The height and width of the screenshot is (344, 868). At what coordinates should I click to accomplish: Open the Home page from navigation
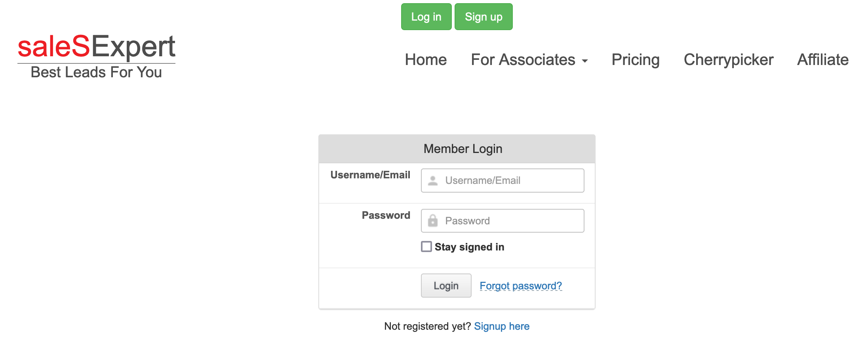[x=425, y=60]
